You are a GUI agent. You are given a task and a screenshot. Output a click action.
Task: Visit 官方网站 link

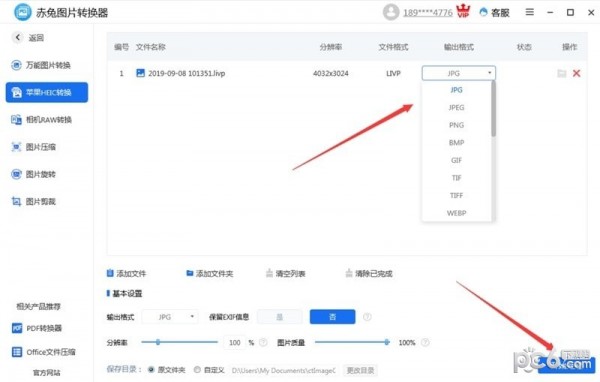tap(46, 372)
